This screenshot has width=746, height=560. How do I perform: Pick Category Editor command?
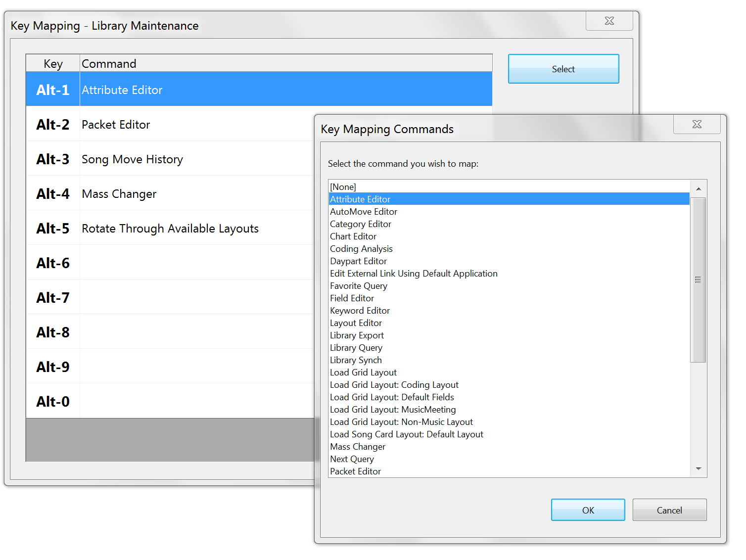click(x=361, y=224)
